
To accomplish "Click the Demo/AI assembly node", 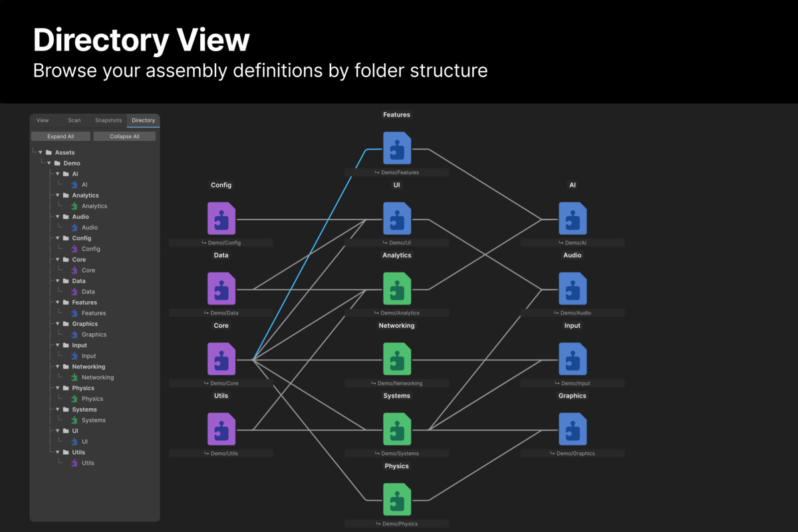I will [x=572, y=218].
